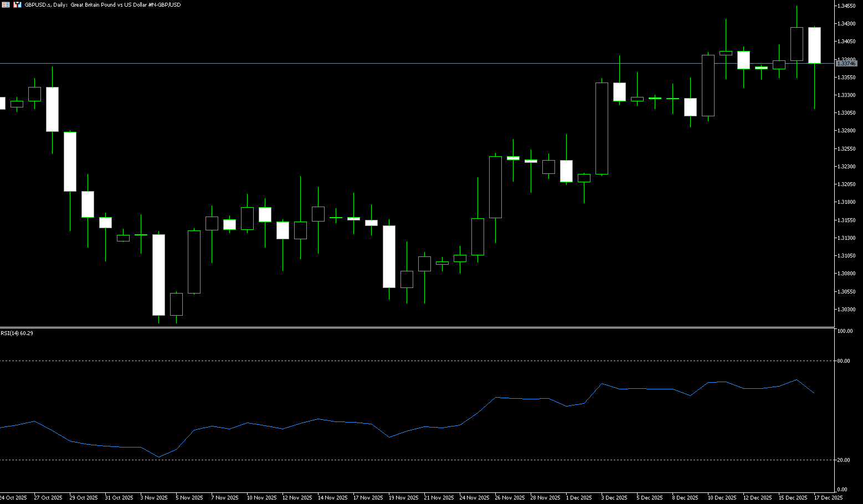863x504 pixels.
Task: Click the 17 Dec 2025 date label
Action: pyautogui.click(x=828, y=498)
